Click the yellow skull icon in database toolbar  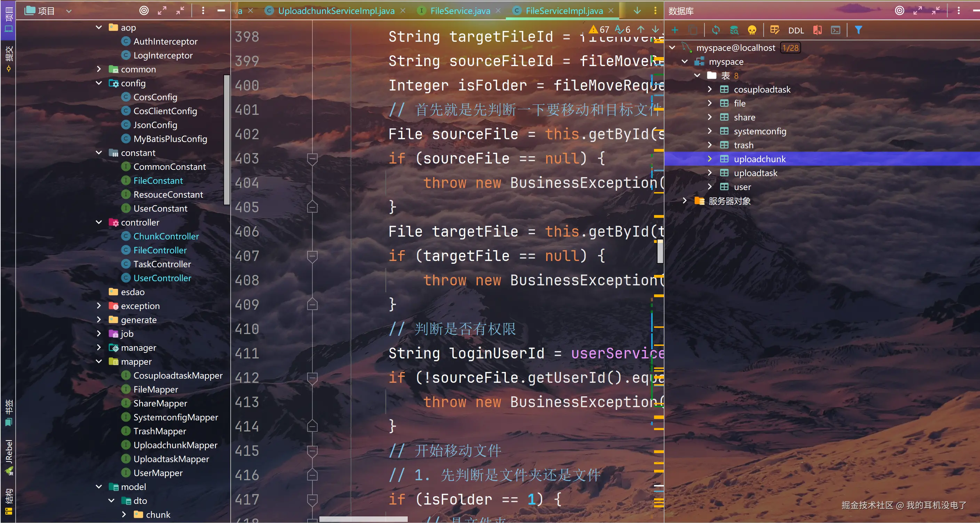[752, 30]
